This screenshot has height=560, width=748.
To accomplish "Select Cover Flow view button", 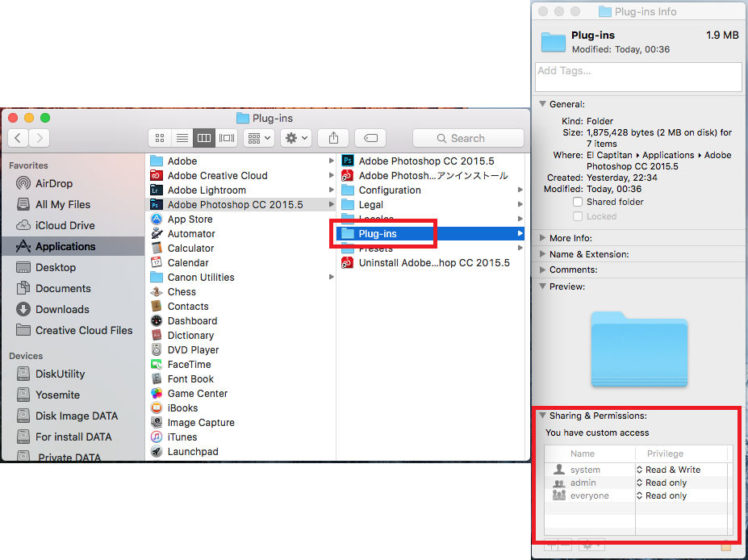I will [227, 138].
